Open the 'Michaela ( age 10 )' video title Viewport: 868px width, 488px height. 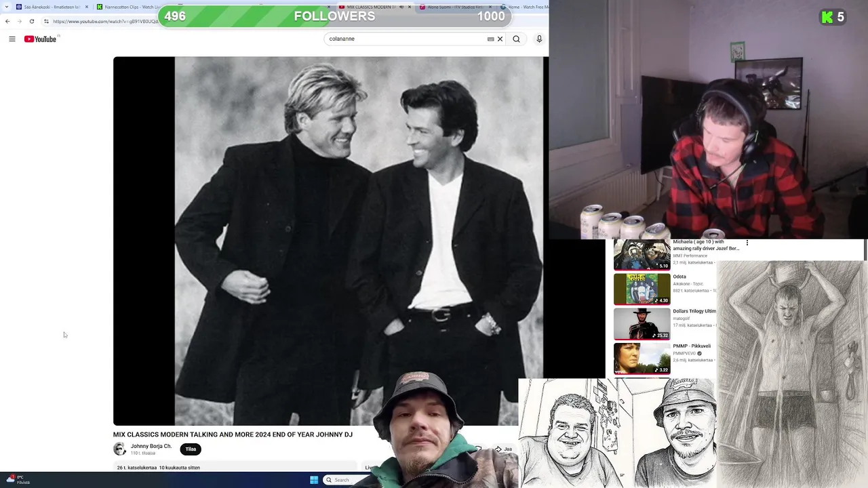click(706, 245)
